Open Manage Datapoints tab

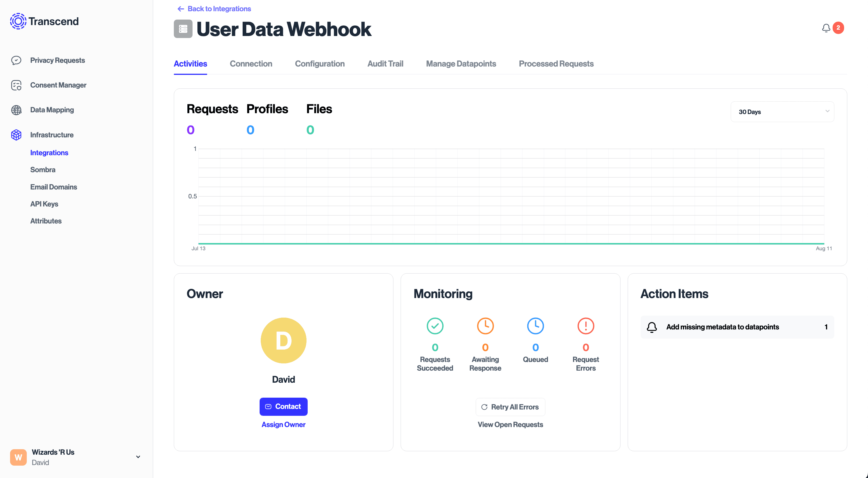[461, 63]
